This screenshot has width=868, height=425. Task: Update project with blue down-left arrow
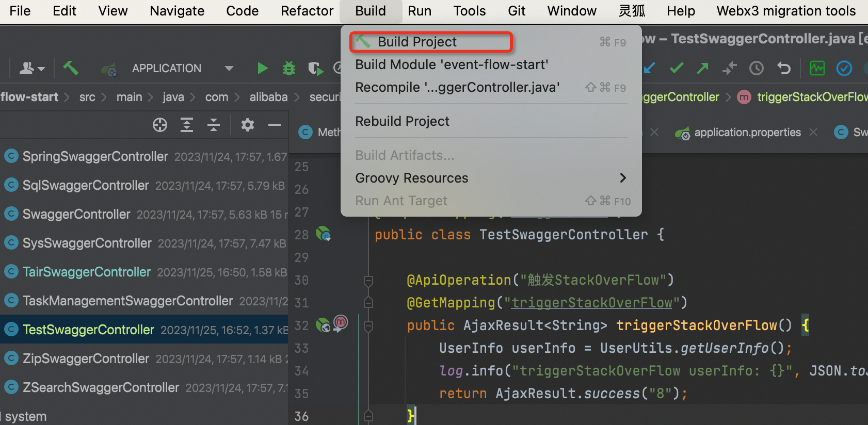click(x=649, y=68)
